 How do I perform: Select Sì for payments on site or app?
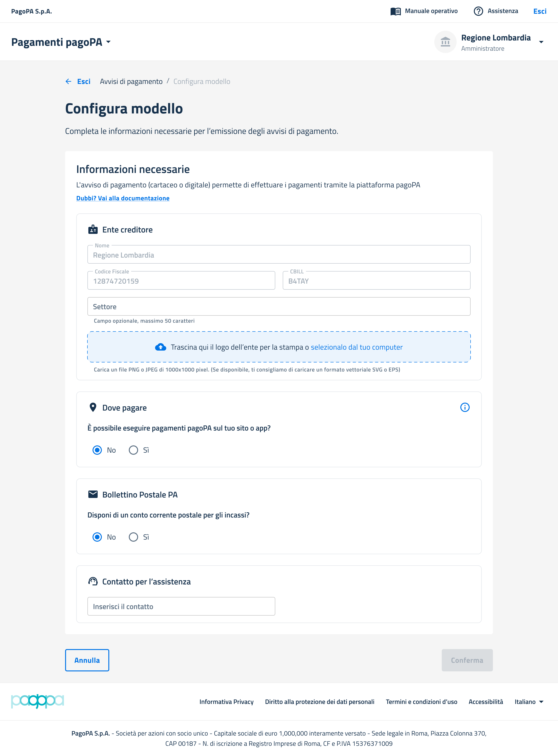[133, 450]
